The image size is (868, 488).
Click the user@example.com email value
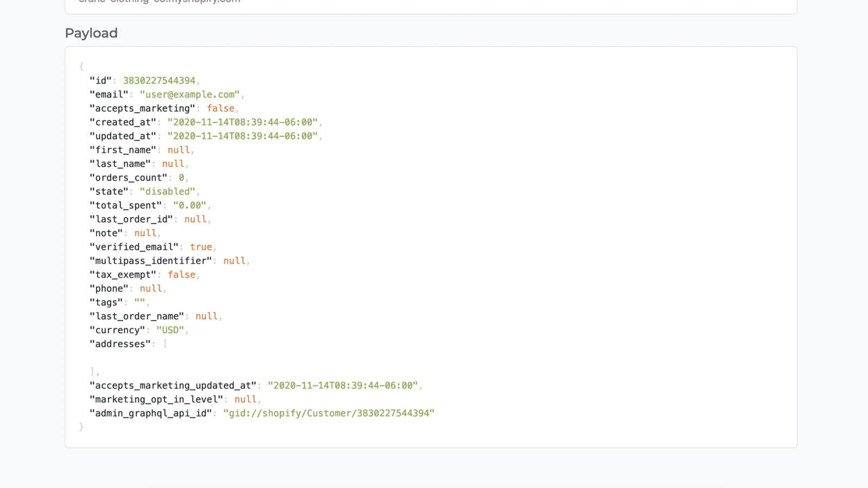(x=189, y=94)
